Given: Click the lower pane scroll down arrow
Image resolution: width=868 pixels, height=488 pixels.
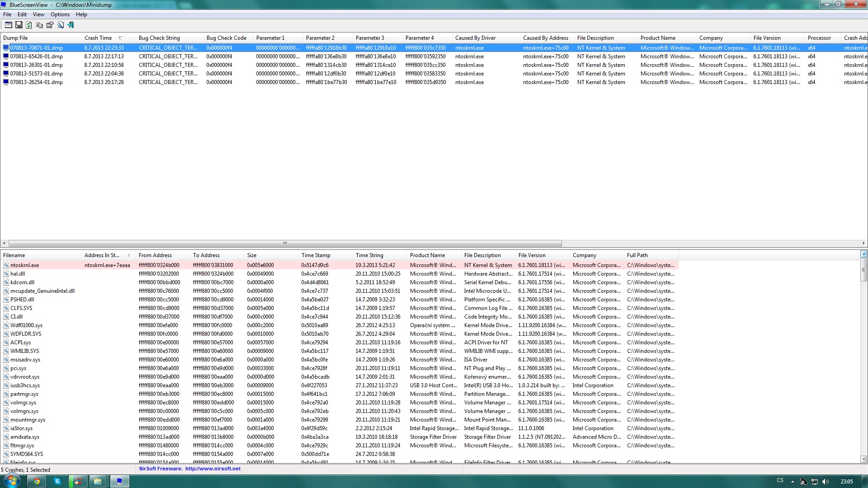Looking at the screenshot, I should point(863,459).
